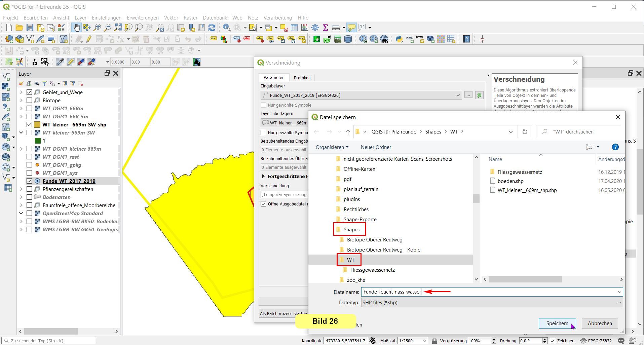Click the Open Project folder icon

tap(19, 28)
